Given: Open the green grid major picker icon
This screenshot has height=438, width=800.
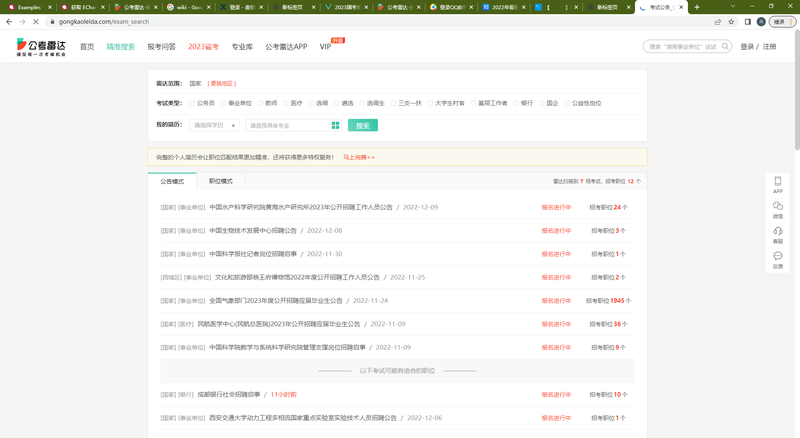Looking at the screenshot, I should click(x=335, y=126).
